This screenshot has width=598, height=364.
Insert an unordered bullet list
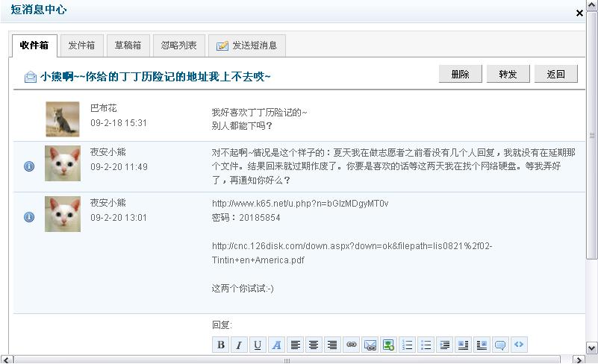[x=426, y=345]
